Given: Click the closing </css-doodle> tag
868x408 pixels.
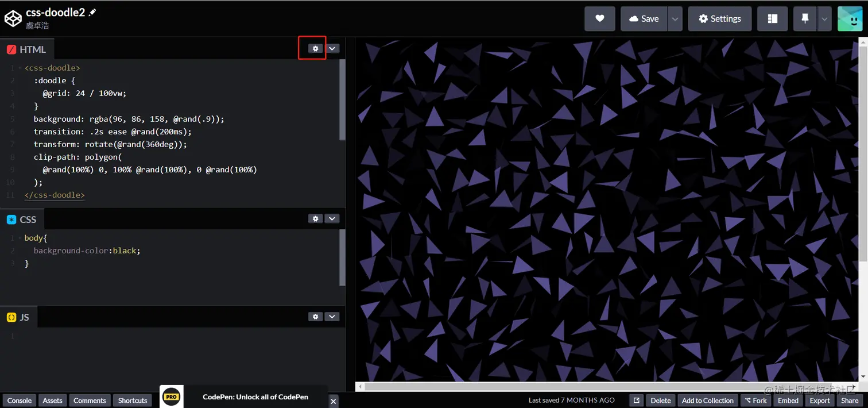Looking at the screenshot, I should [x=55, y=195].
